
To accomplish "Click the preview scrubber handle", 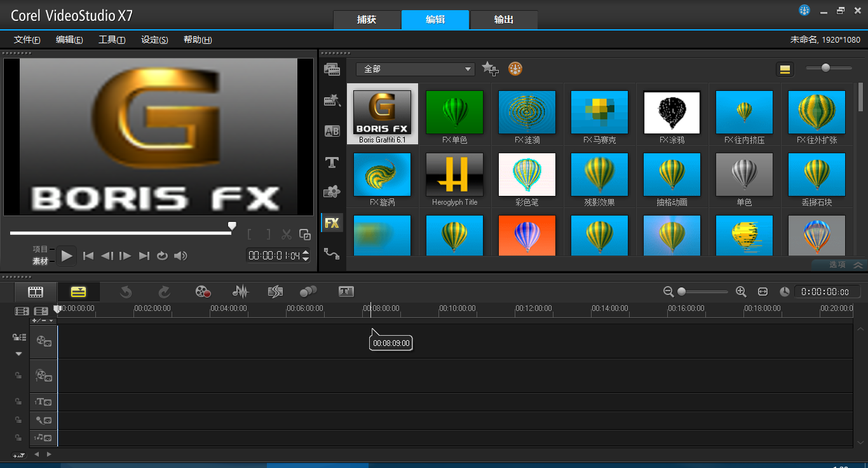I will pos(232,226).
